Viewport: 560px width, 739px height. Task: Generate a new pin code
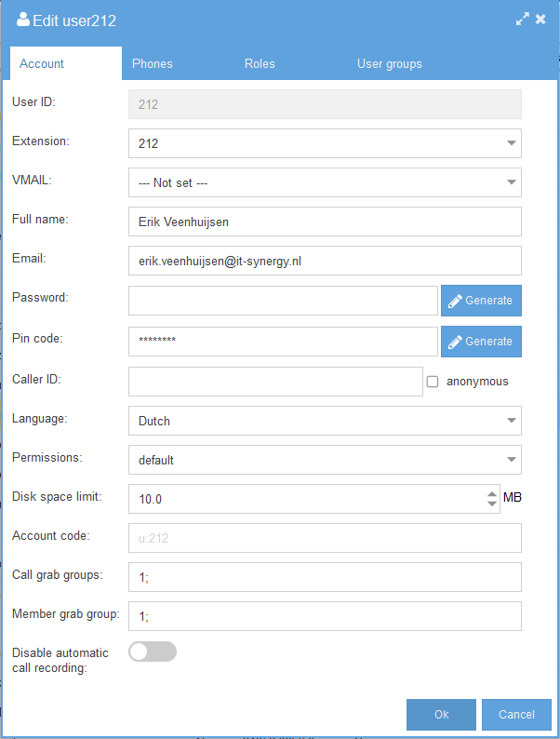481,342
